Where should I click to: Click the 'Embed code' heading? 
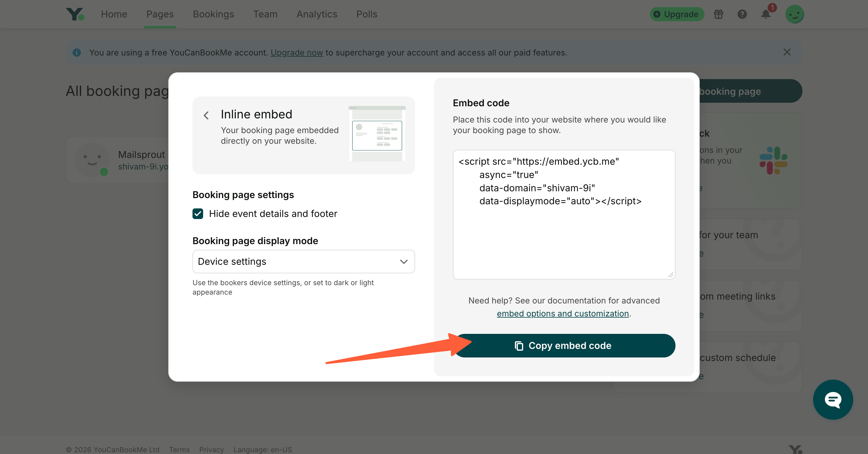pyautogui.click(x=481, y=103)
